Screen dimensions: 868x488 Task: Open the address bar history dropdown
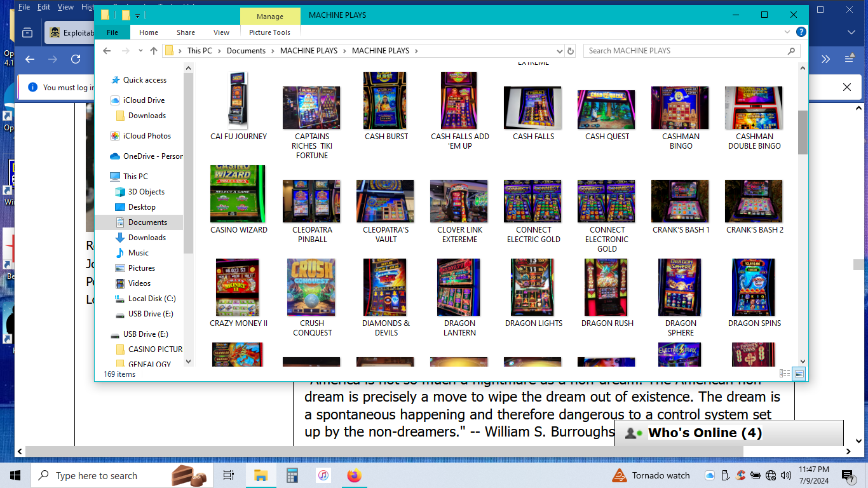pyautogui.click(x=559, y=51)
